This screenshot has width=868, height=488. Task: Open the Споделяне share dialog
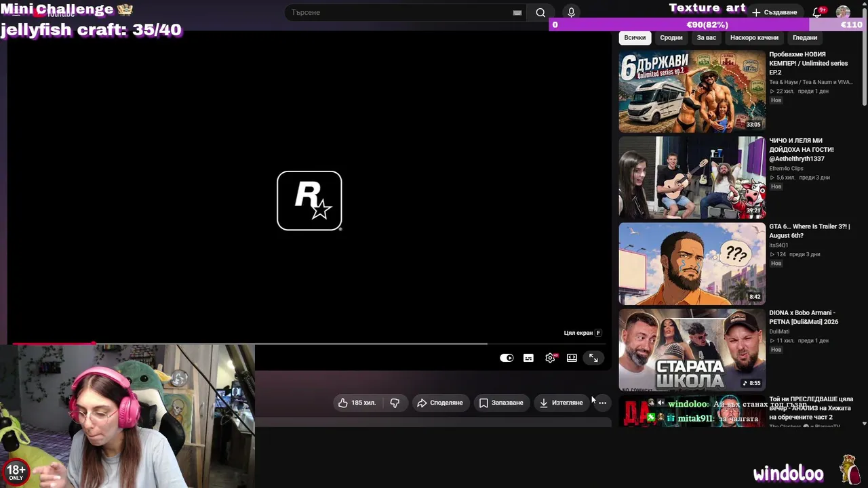tap(440, 403)
